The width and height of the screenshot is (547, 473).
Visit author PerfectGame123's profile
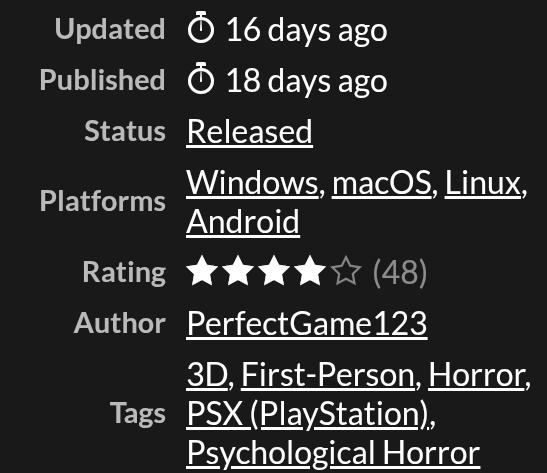click(307, 324)
